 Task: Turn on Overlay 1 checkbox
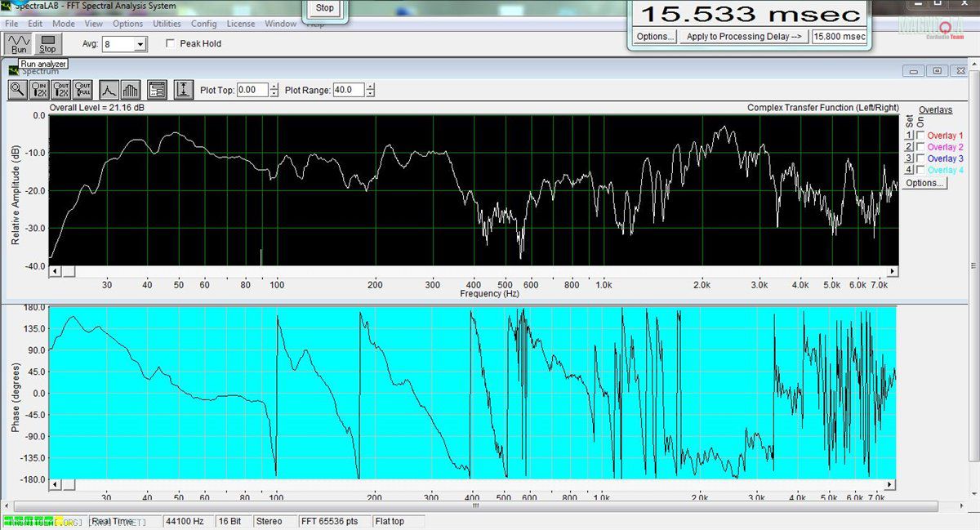(x=921, y=136)
